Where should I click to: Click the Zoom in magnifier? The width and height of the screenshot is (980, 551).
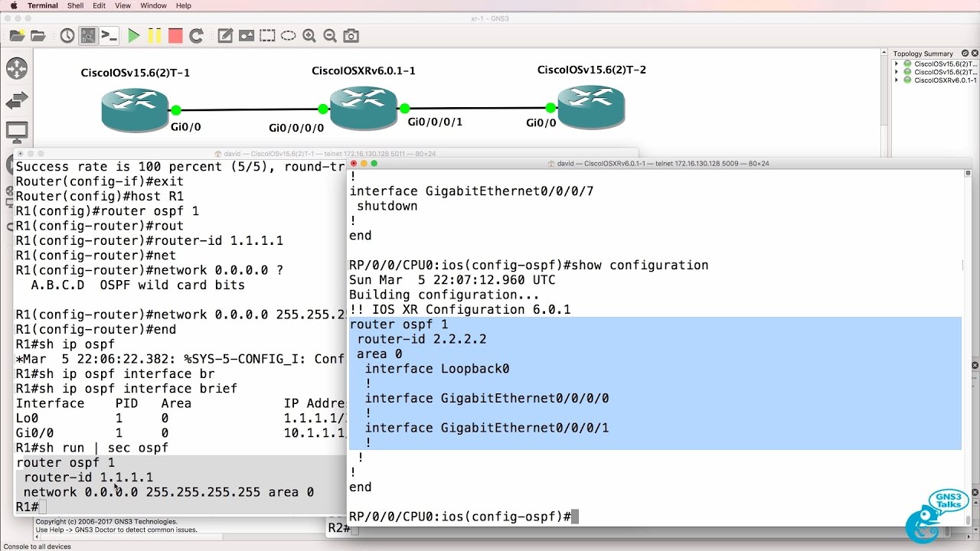pos(309,35)
